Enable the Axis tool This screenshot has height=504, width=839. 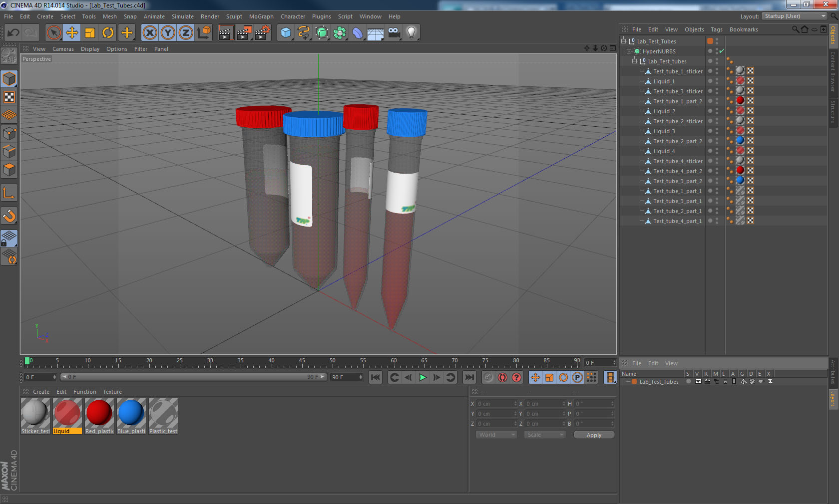click(9, 193)
